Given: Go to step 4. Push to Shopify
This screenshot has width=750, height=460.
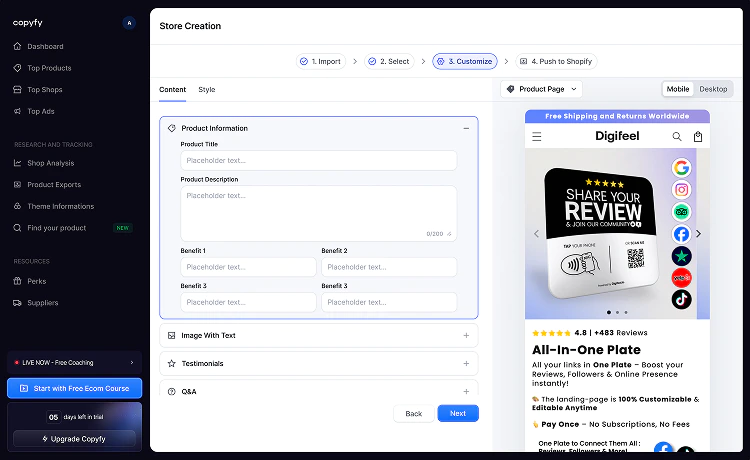Looking at the screenshot, I should click(x=556, y=61).
